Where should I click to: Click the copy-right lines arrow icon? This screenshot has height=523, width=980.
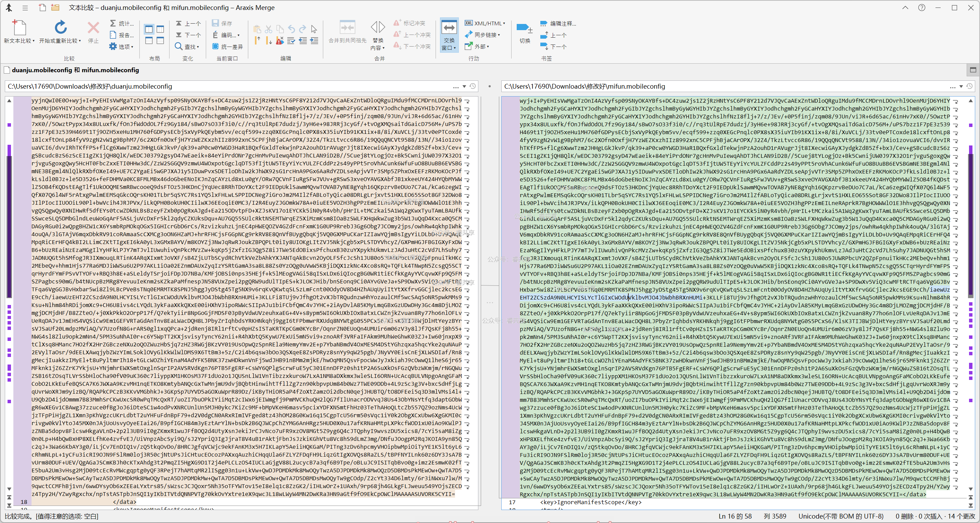click(314, 40)
